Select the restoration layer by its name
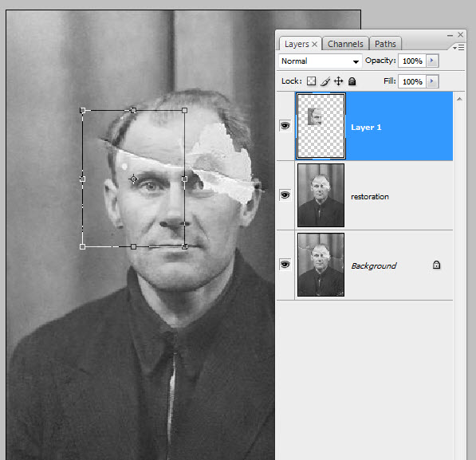The height and width of the screenshot is (460, 476). tap(370, 196)
